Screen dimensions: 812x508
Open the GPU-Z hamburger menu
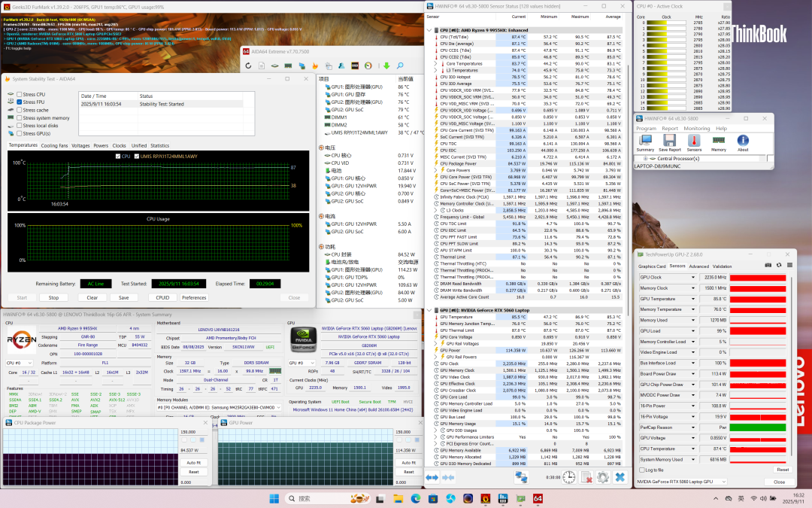point(789,266)
